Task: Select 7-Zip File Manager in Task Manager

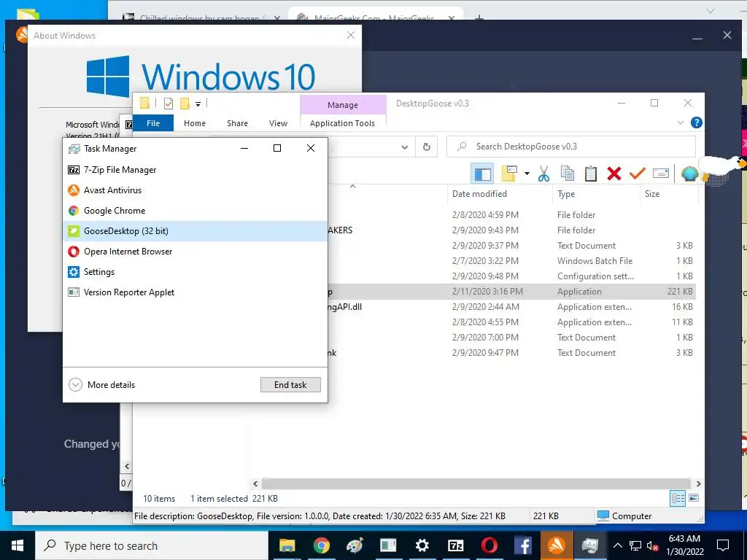Action: coord(195,170)
